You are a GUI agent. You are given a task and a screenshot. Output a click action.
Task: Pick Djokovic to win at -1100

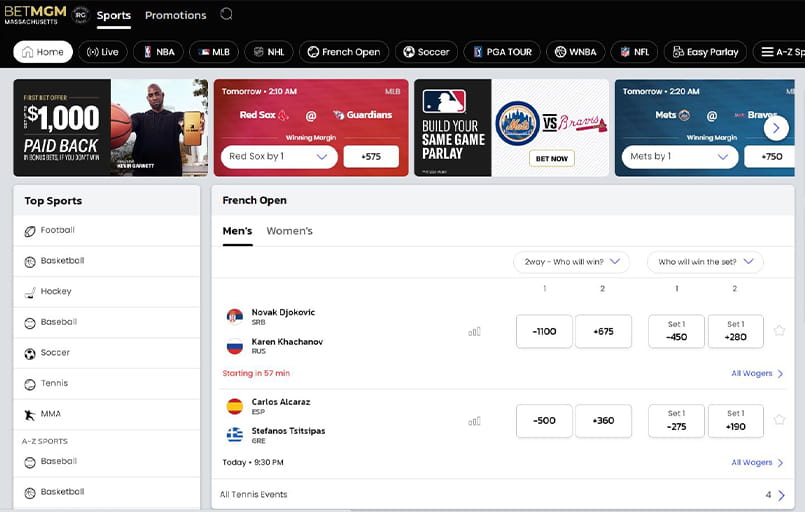(544, 331)
